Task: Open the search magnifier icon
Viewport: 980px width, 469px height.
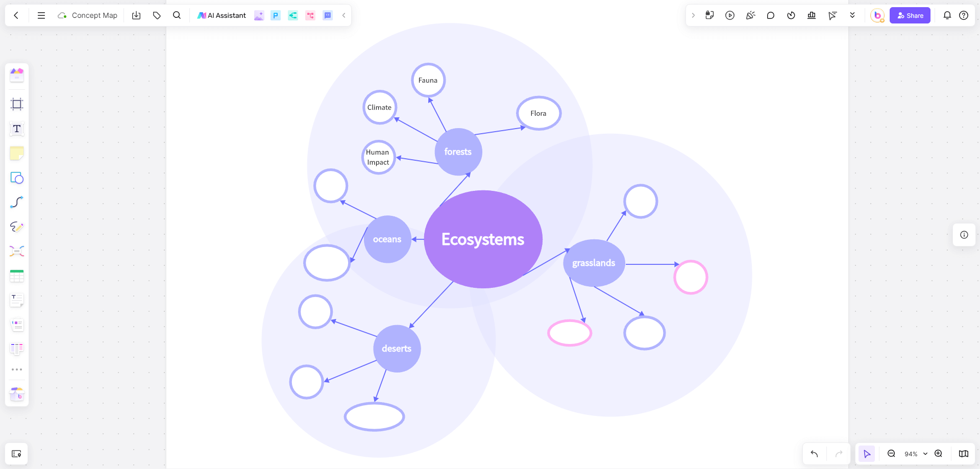Action: tap(177, 15)
